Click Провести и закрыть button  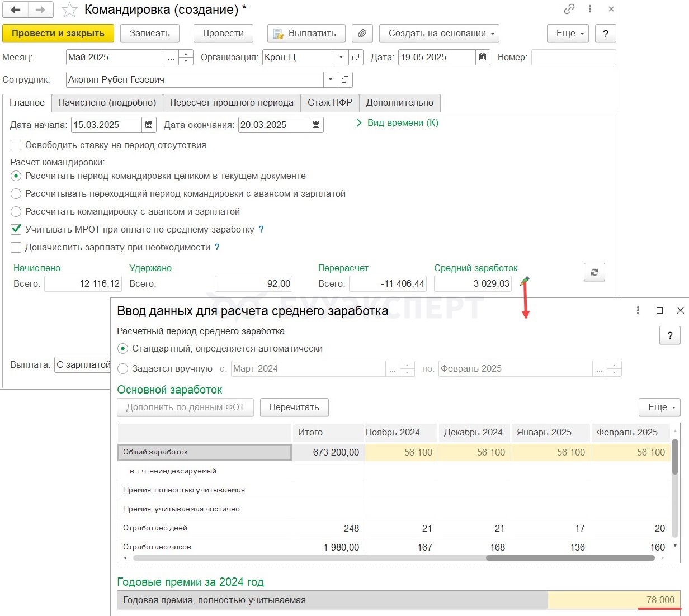click(x=58, y=34)
